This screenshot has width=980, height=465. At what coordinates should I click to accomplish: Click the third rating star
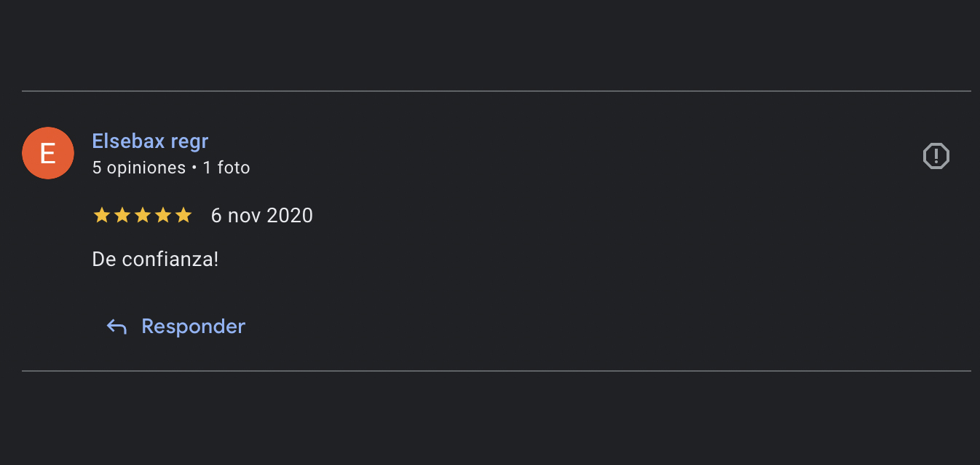coord(143,215)
